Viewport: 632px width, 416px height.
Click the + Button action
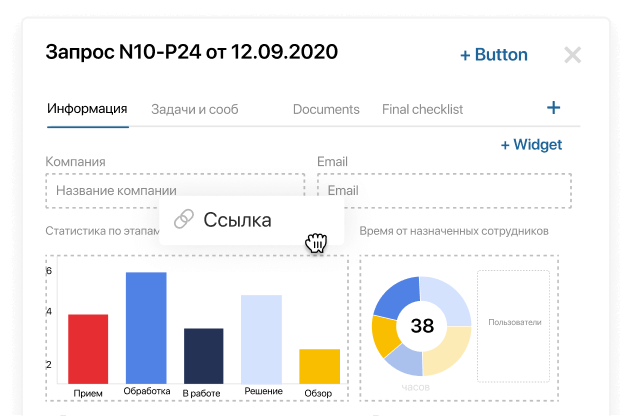click(493, 55)
